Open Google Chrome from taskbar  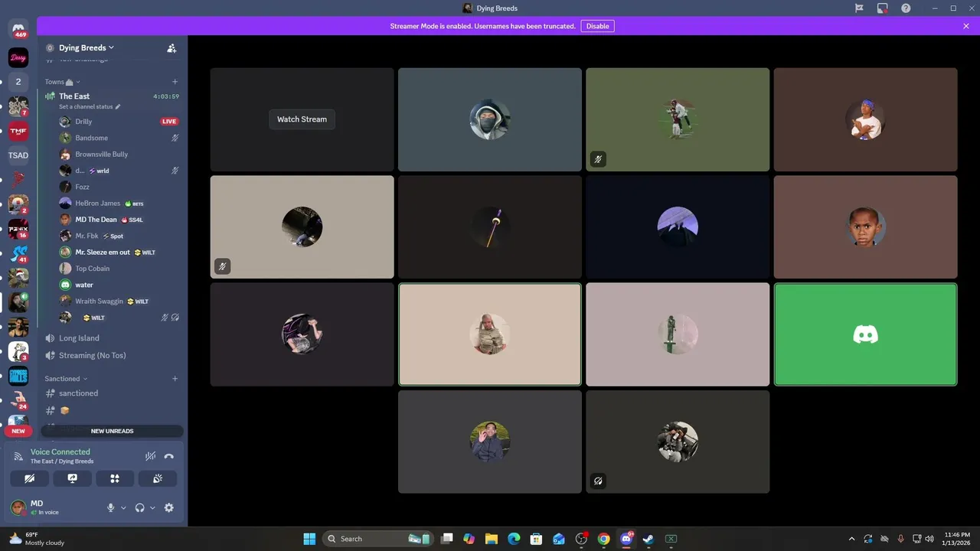(x=604, y=539)
